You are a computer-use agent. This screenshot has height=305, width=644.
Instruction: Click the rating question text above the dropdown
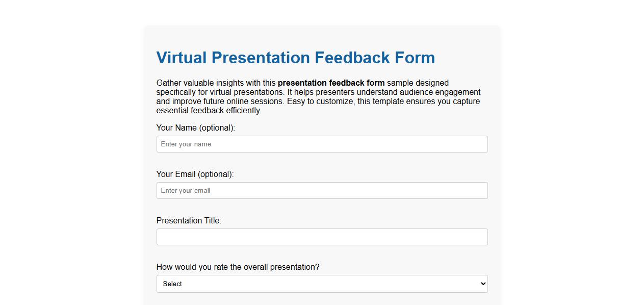238,267
